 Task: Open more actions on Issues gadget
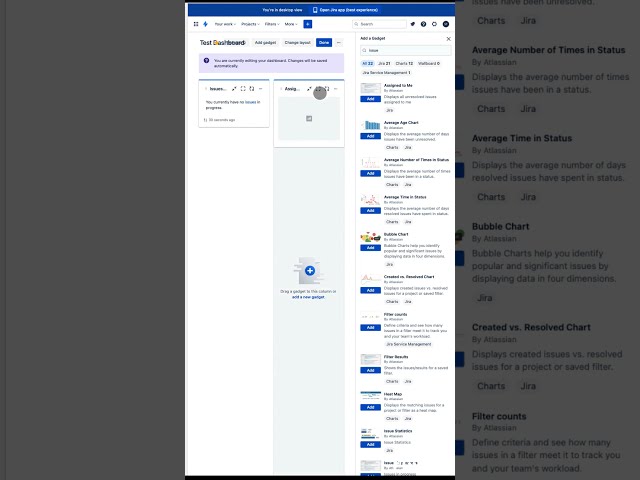coord(260,89)
